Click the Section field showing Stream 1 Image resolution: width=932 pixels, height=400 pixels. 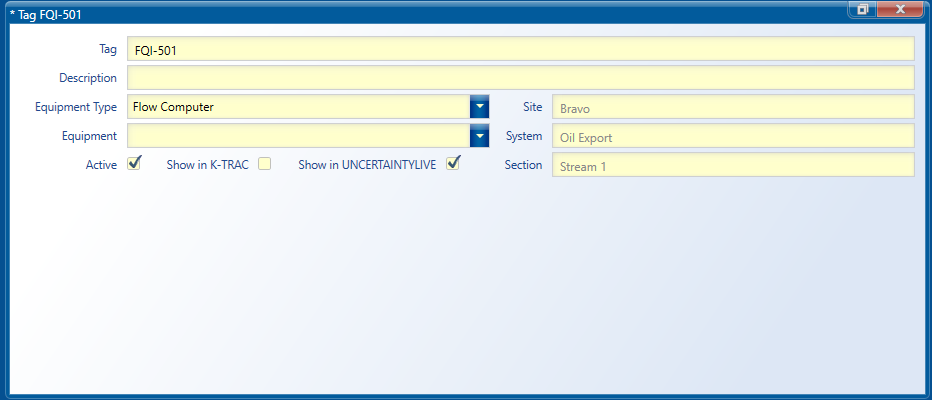click(x=733, y=165)
